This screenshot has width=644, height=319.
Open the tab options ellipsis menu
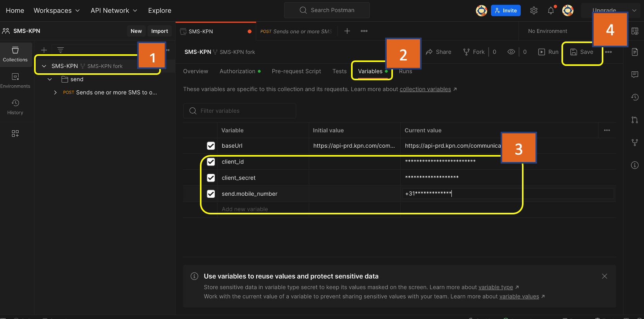pyautogui.click(x=364, y=31)
